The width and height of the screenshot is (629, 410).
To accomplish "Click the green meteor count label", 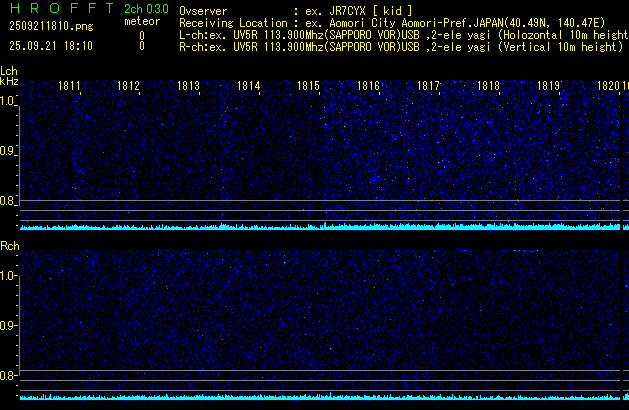I will (x=141, y=21).
